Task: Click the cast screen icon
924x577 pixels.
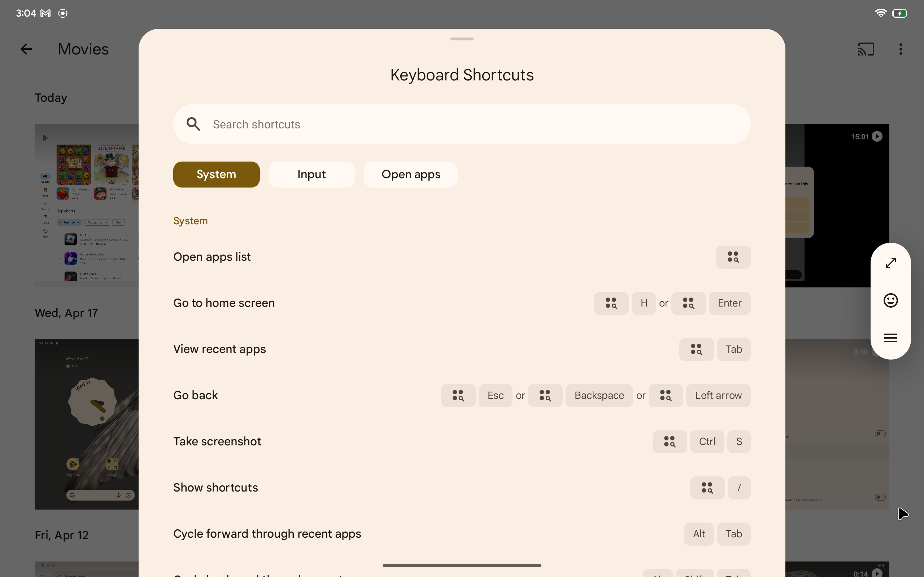Action: 866,49
